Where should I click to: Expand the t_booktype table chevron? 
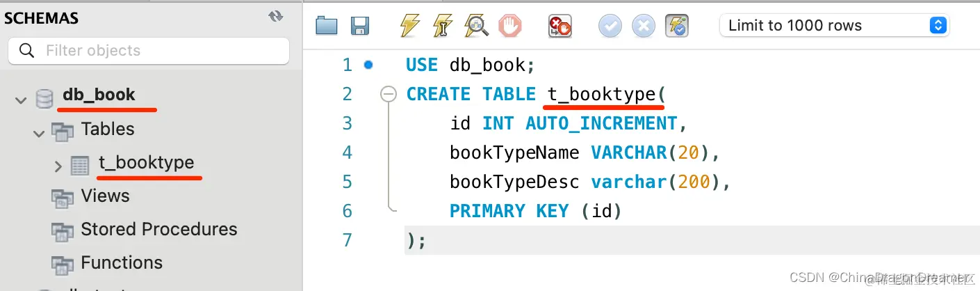tap(58, 166)
